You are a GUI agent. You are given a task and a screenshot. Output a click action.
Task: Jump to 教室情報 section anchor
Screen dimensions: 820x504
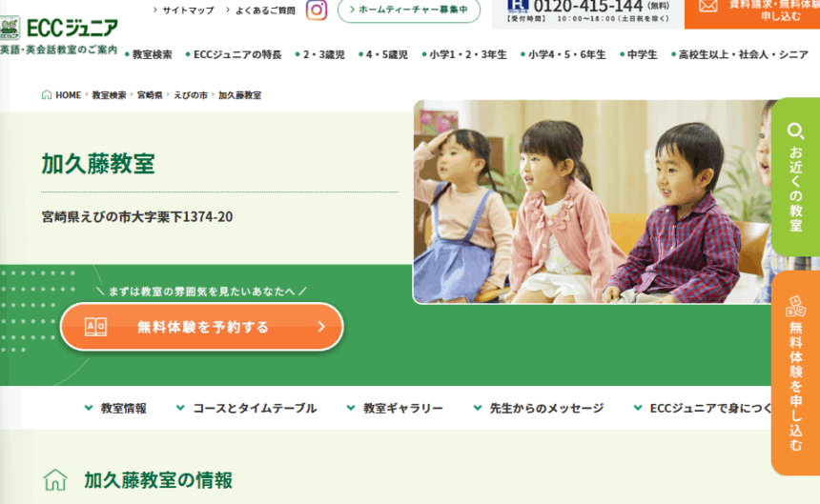115,409
